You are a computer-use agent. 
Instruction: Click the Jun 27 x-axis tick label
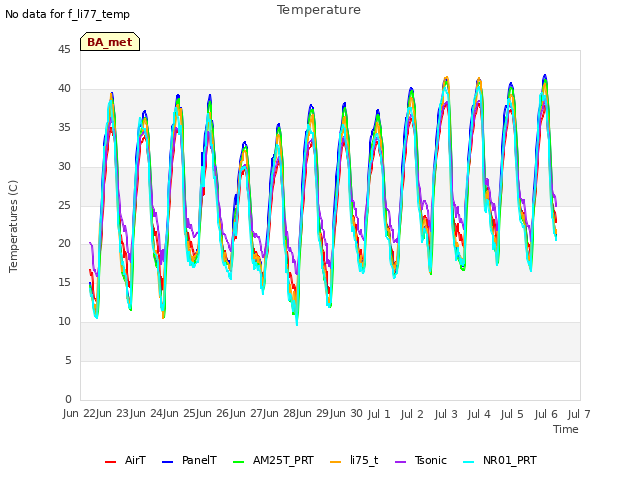[x=247, y=413]
